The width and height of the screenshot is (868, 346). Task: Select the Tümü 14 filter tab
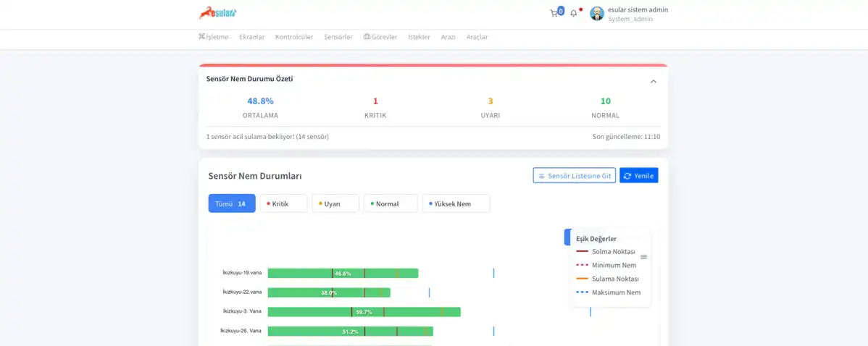(232, 203)
